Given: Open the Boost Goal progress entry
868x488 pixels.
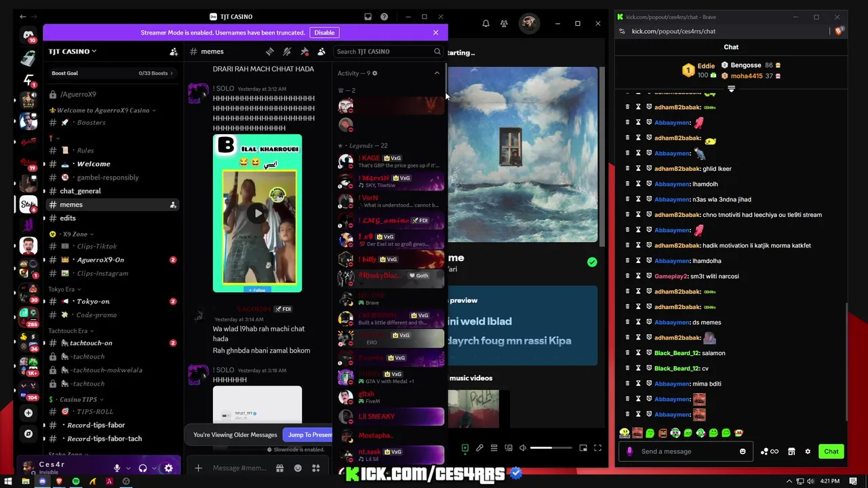Looking at the screenshot, I should click(x=112, y=73).
